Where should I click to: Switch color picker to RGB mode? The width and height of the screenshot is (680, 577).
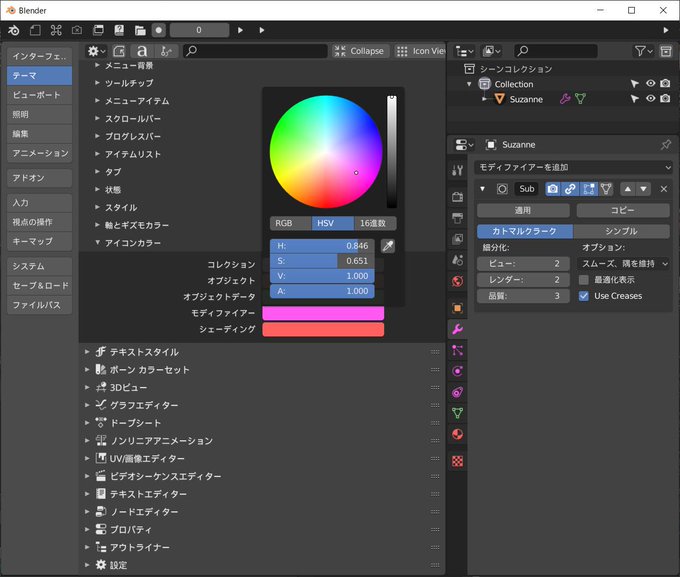coord(290,223)
